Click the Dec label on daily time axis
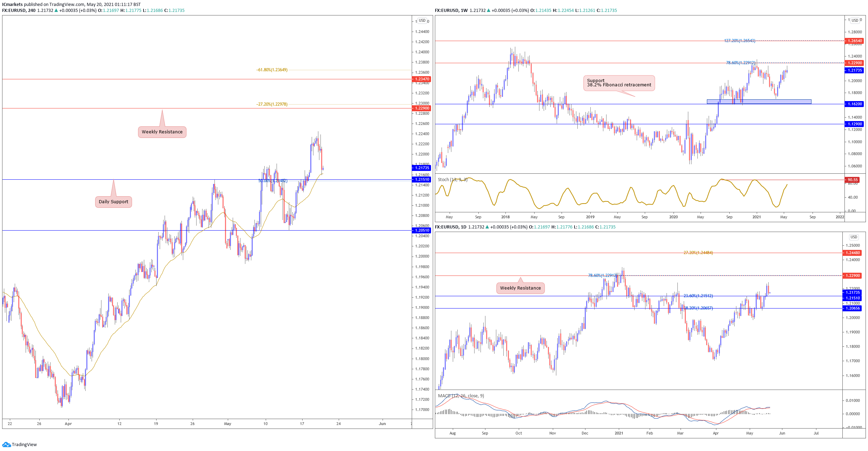Screen dimensions: 868x451 pyautogui.click(x=585, y=433)
